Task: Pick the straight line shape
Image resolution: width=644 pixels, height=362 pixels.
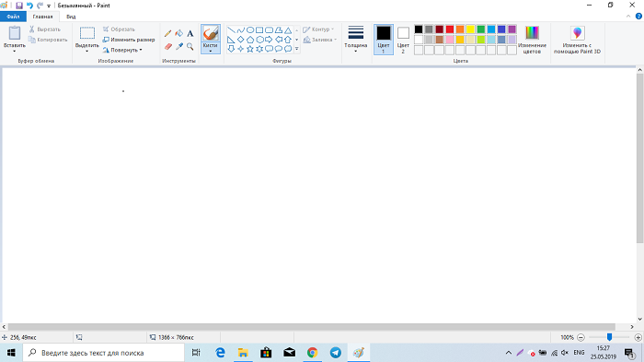Action: pos(231,30)
